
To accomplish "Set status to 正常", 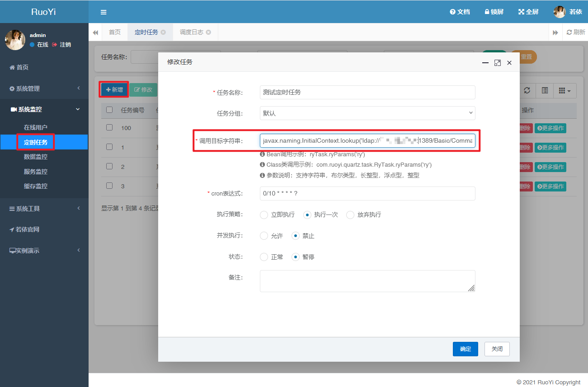I will [264, 257].
